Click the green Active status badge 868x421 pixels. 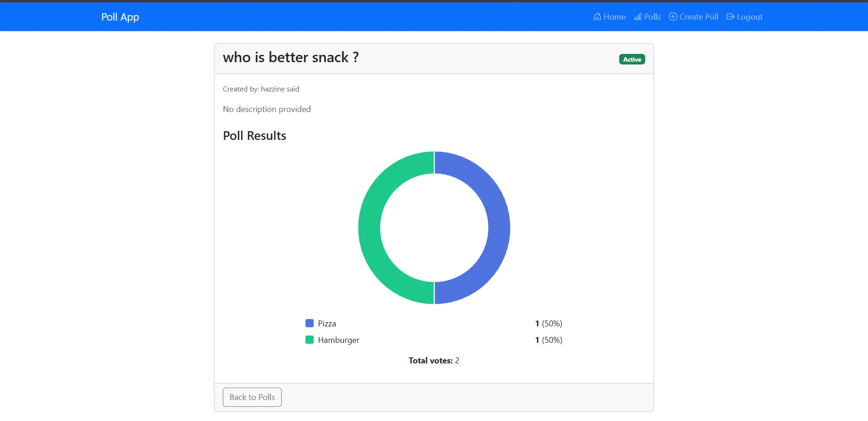(x=632, y=59)
